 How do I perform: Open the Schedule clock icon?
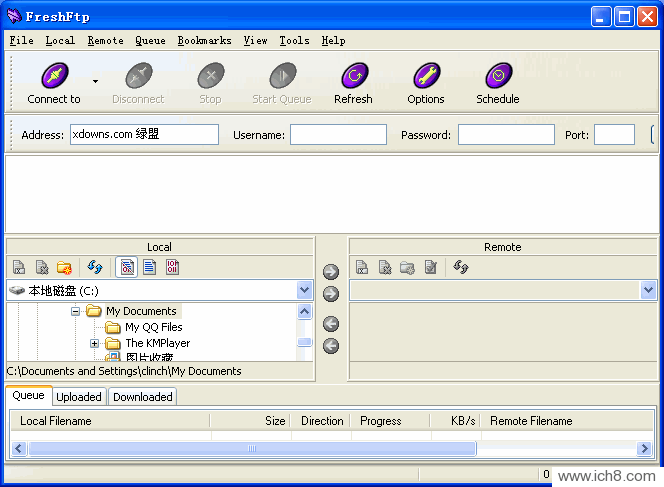coord(498,75)
